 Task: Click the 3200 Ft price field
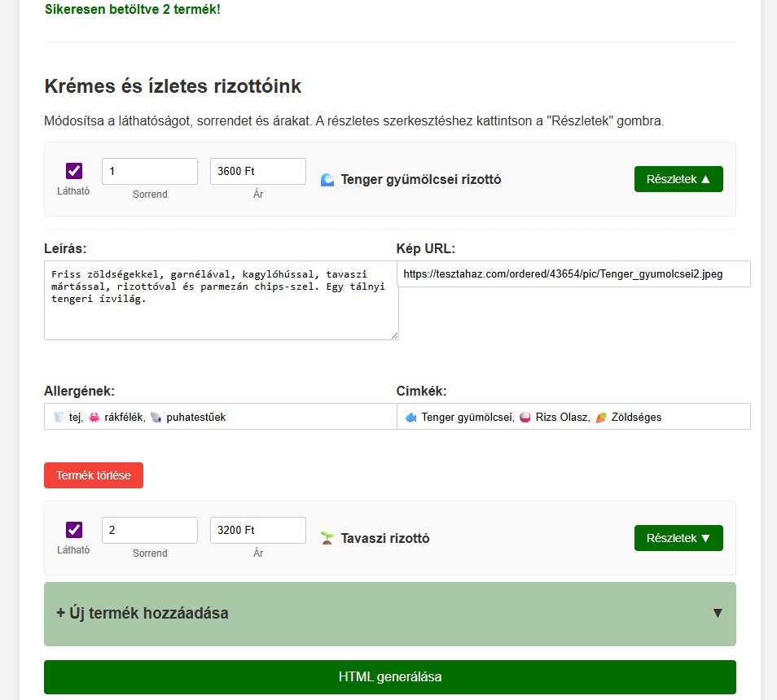[x=258, y=530]
